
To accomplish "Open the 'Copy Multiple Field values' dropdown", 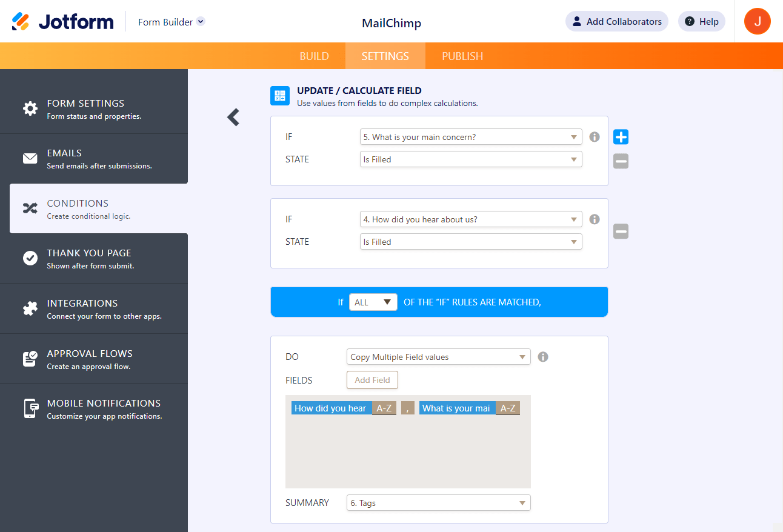I will pyautogui.click(x=439, y=357).
